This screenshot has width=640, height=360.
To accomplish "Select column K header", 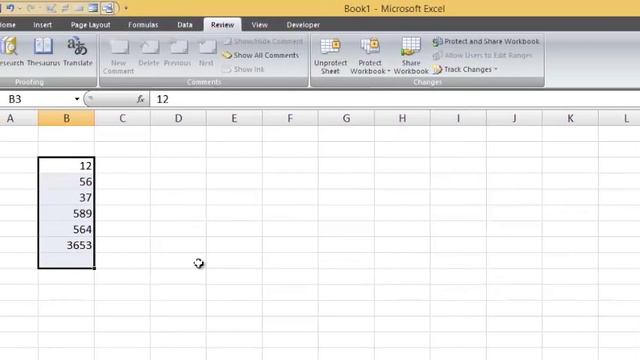I will (570, 118).
